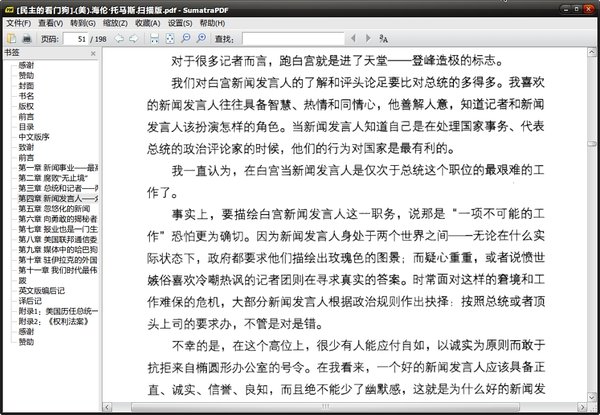The width and height of the screenshot is (600, 415).
Task: Click the horizontal scrollbar thumb
Action: 325,407
